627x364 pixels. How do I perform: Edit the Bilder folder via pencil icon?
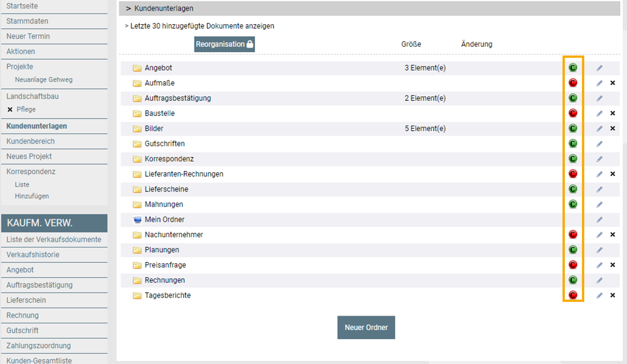pos(599,128)
